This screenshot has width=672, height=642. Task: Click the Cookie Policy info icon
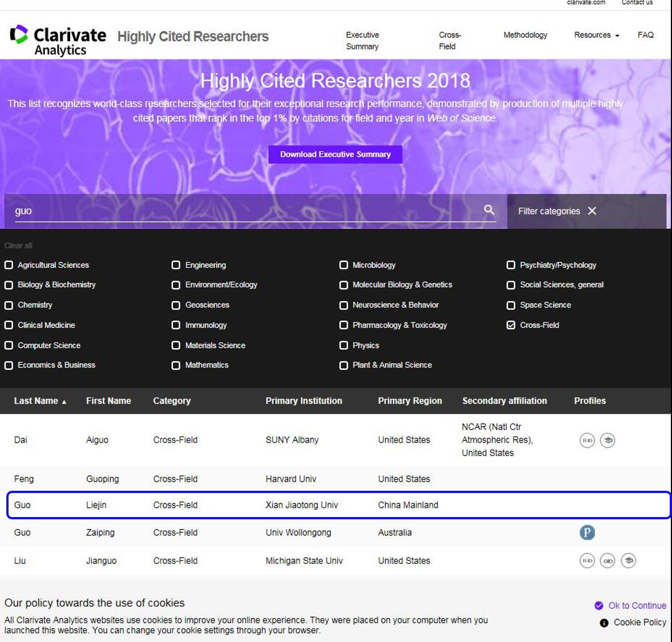click(x=604, y=623)
